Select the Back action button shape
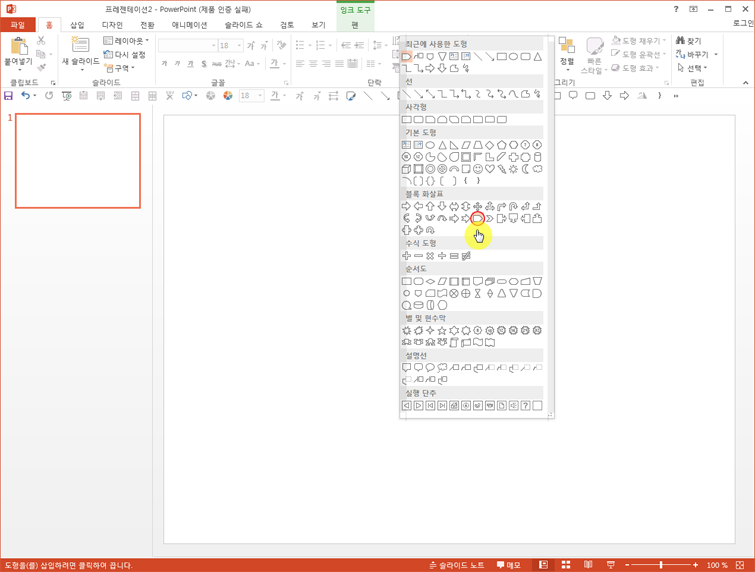The height and width of the screenshot is (572, 755). [406, 405]
